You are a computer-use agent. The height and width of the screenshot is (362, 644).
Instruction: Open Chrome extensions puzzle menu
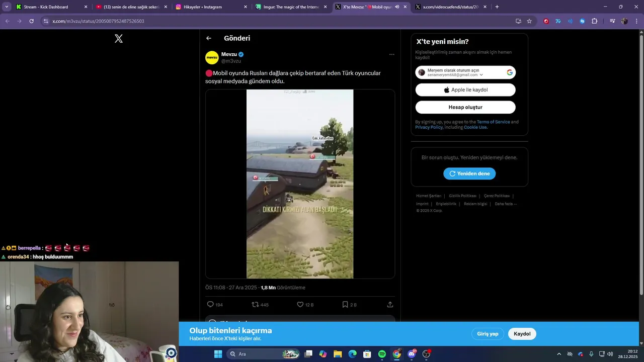click(595, 21)
